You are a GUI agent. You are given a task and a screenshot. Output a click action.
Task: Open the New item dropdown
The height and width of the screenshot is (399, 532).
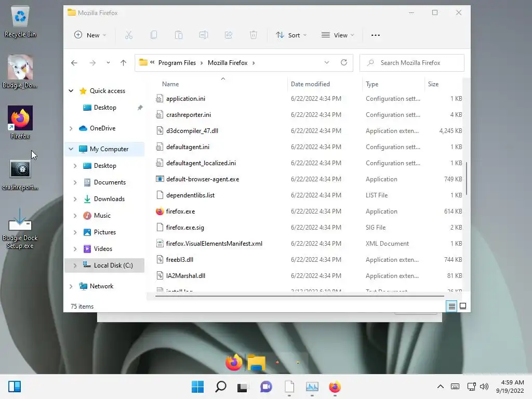pos(90,35)
